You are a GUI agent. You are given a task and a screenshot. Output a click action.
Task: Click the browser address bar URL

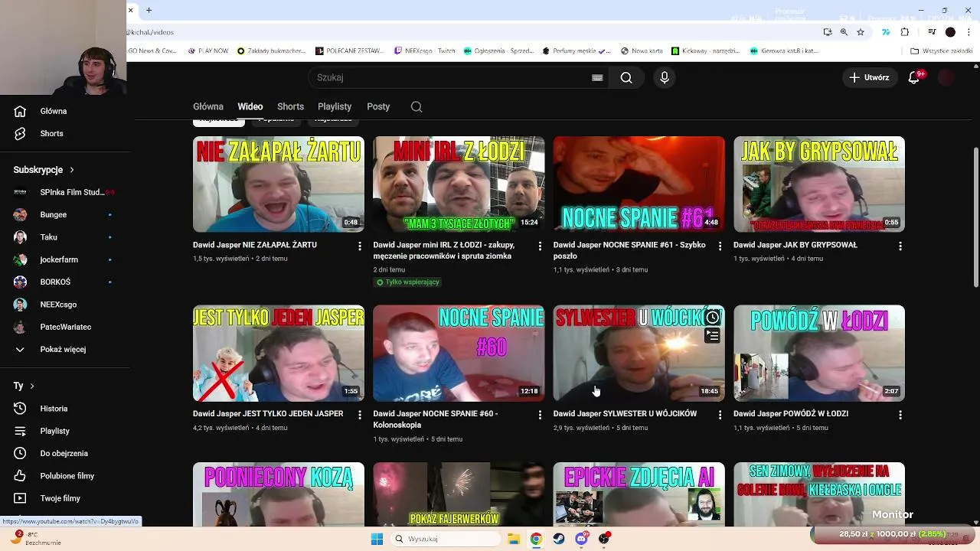pos(152,32)
